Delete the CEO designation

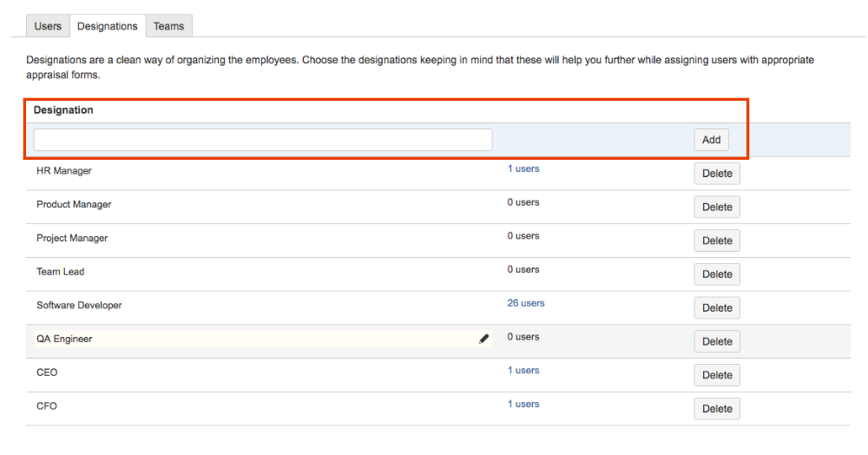(x=717, y=375)
